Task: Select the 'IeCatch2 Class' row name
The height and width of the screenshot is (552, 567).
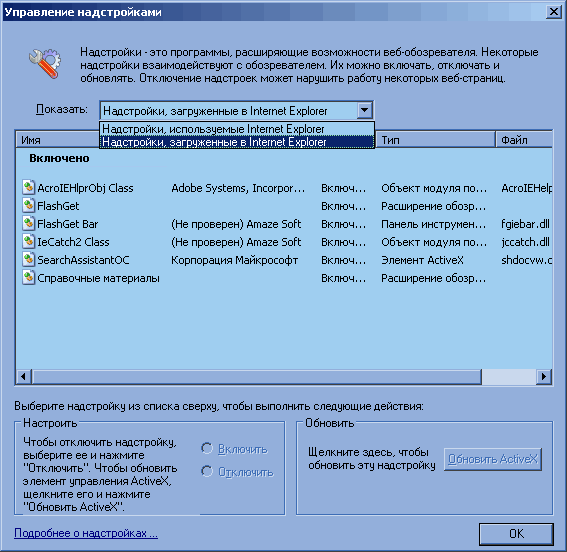Action: pyautogui.click(x=73, y=242)
